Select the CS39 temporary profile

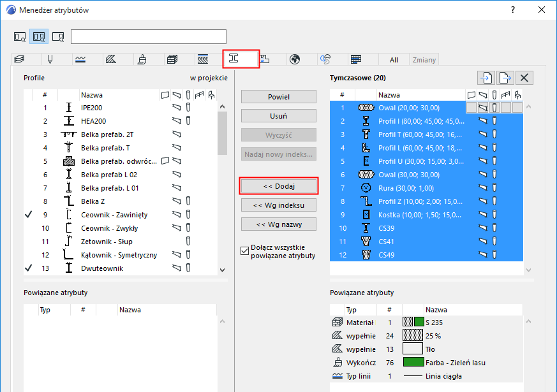click(426, 228)
